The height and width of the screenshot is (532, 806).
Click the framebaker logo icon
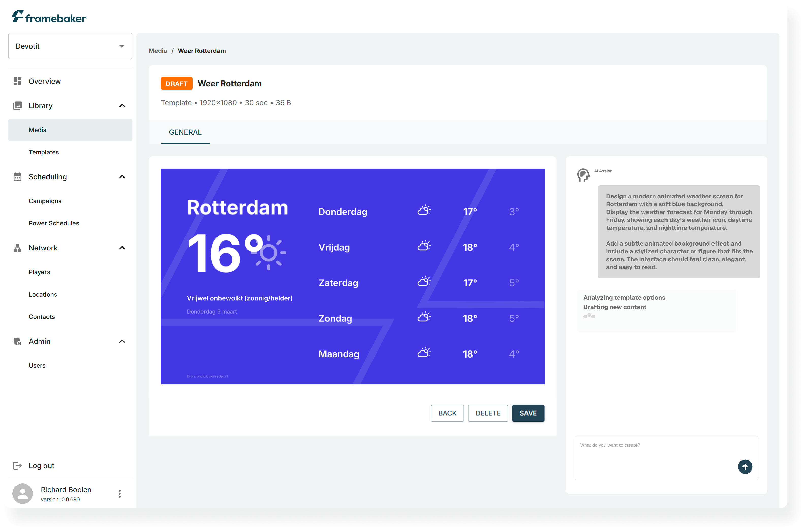[18, 16]
